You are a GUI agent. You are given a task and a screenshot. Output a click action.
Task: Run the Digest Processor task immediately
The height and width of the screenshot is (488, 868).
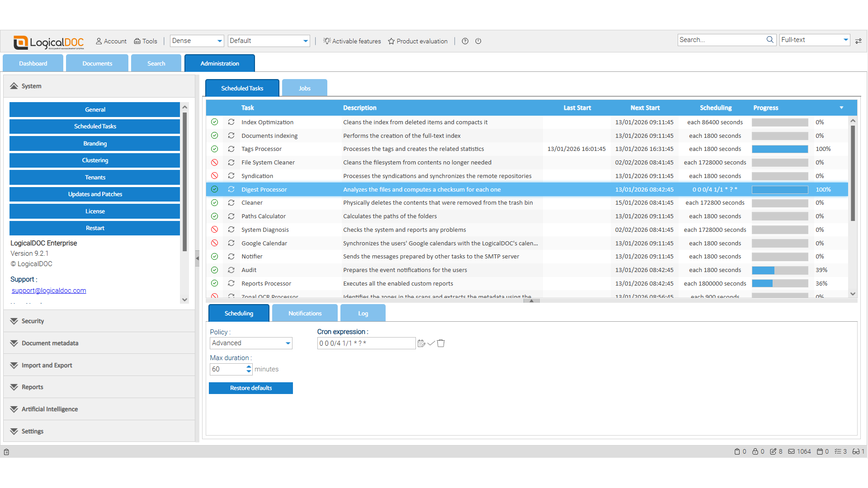(231, 189)
